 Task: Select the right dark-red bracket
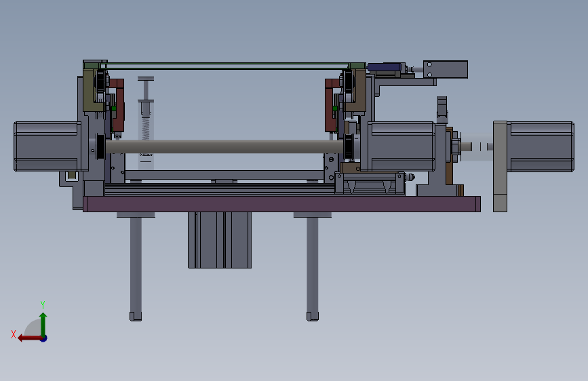[x=331, y=105]
